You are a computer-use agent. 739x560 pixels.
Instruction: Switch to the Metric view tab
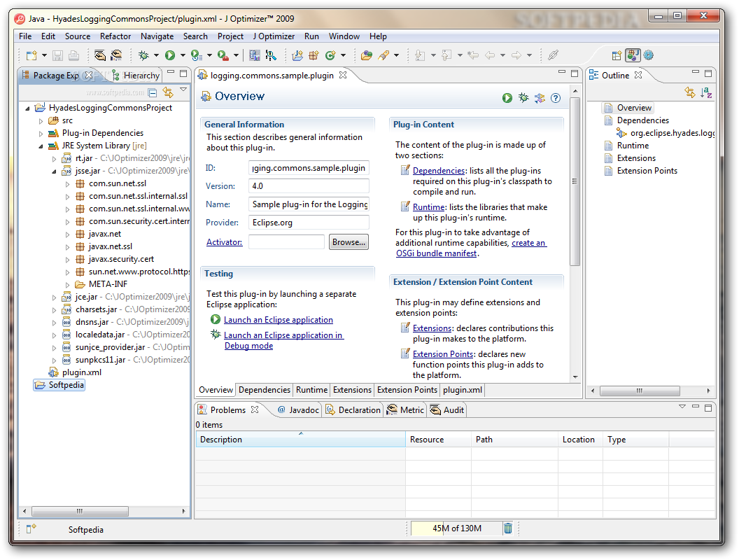(407, 410)
